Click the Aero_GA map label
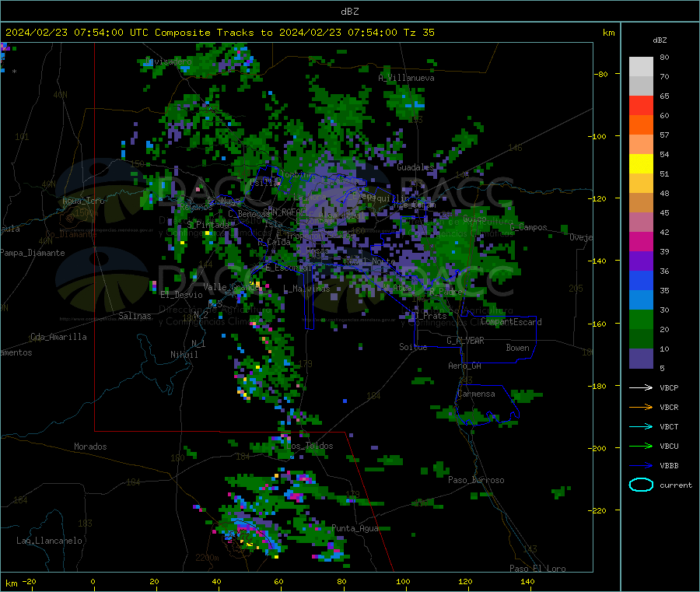Screen dimensions: 700x592 point(464,366)
